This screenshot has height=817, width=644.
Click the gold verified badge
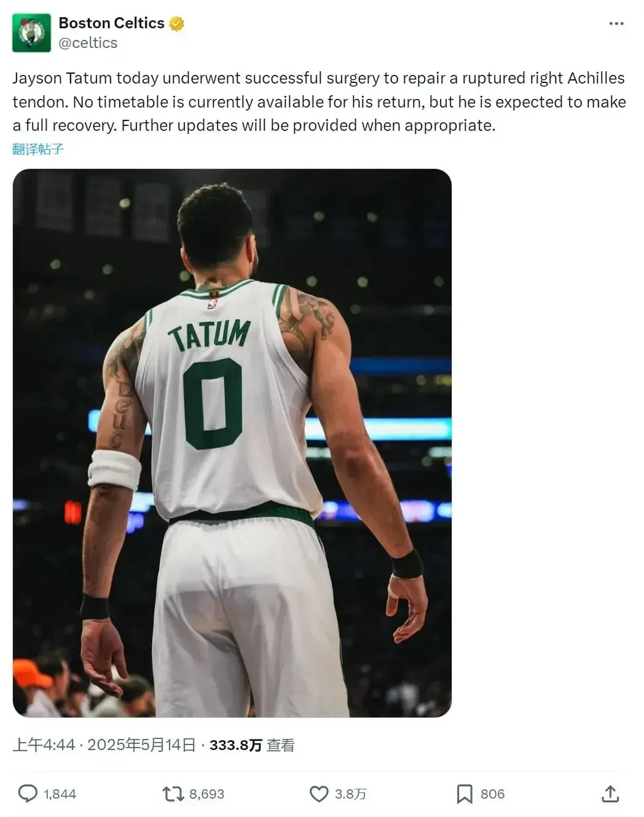(177, 24)
